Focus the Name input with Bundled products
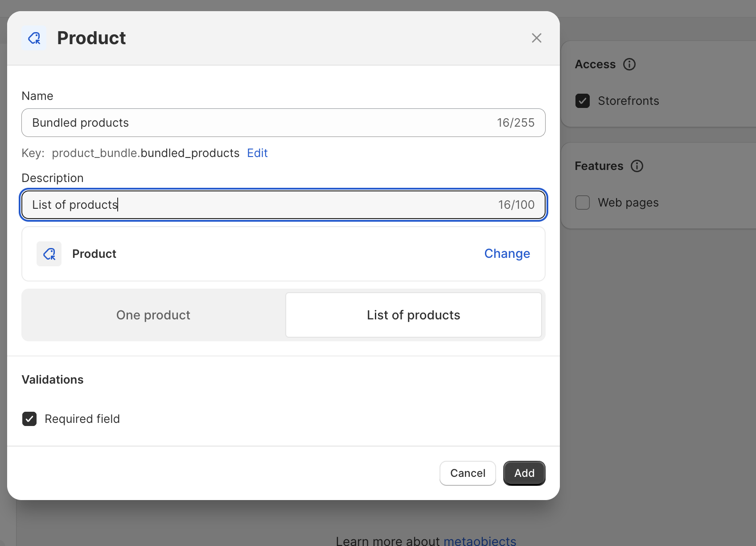This screenshot has width=756, height=546. 259,123
